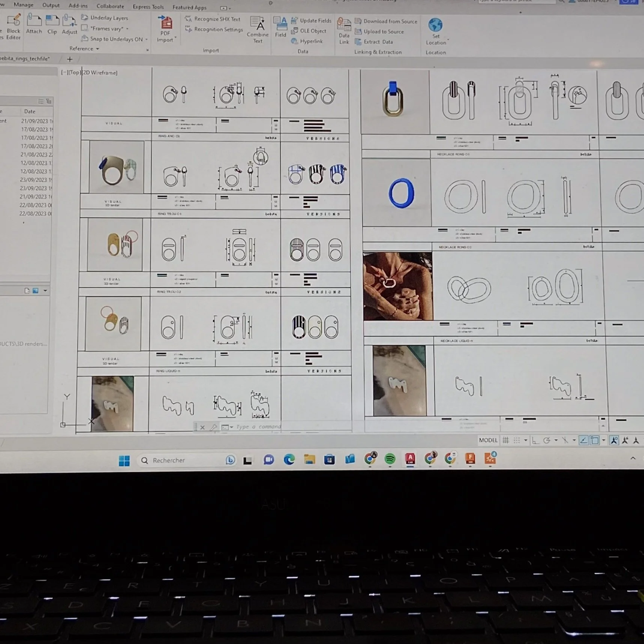Viewport: 644px width, 644px height.
Task: Open the Manage ribbon tab
Action: [x=23, y=5]
